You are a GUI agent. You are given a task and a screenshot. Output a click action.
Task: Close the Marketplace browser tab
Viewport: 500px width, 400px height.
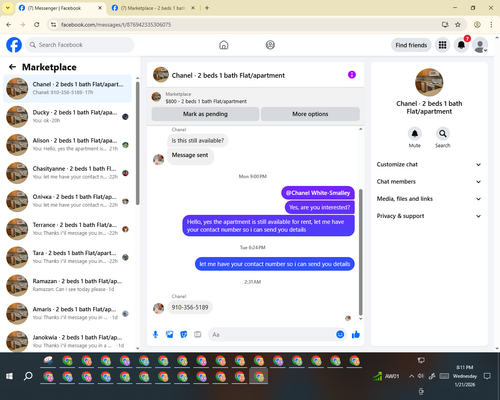coord(193,8)
